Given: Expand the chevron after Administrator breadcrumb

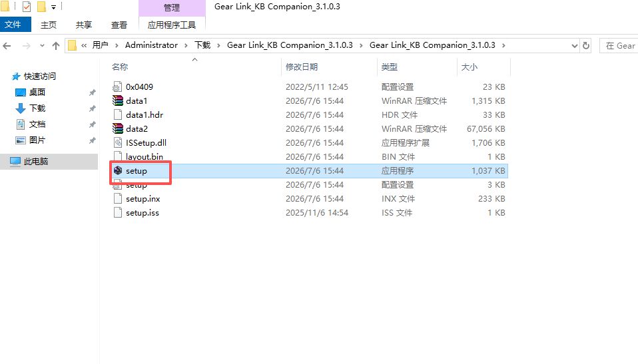Looking at the screenshot, I should [x=186, y=45].
